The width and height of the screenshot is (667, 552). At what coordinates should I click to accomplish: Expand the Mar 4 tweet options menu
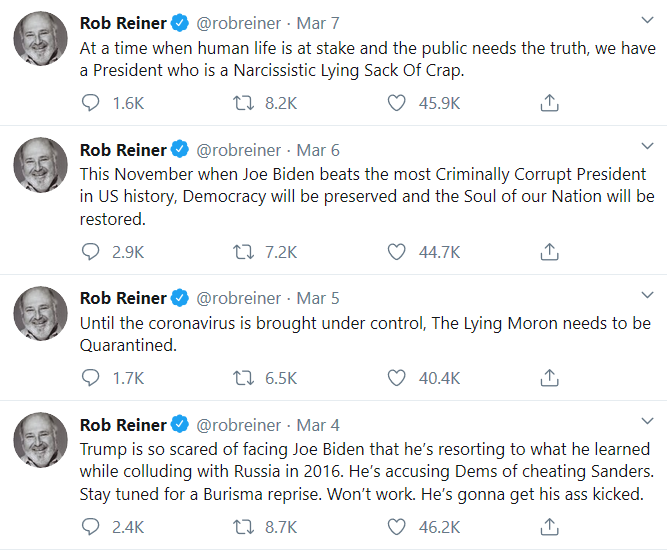(646, 423)
